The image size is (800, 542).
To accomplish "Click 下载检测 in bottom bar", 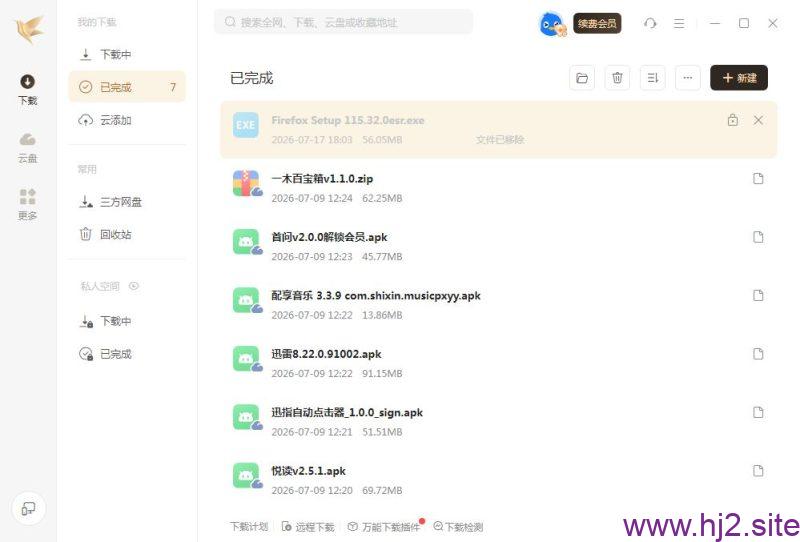I will coord(458,527).
